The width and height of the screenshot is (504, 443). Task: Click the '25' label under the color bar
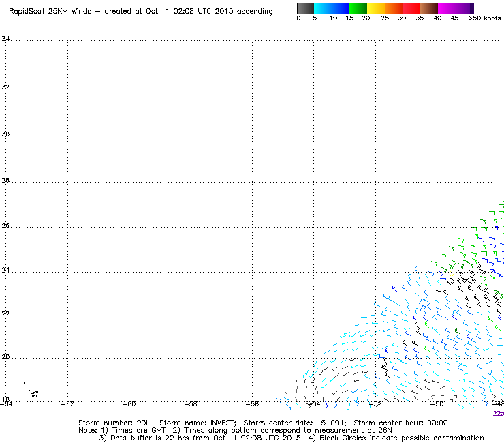click(385, 18)
